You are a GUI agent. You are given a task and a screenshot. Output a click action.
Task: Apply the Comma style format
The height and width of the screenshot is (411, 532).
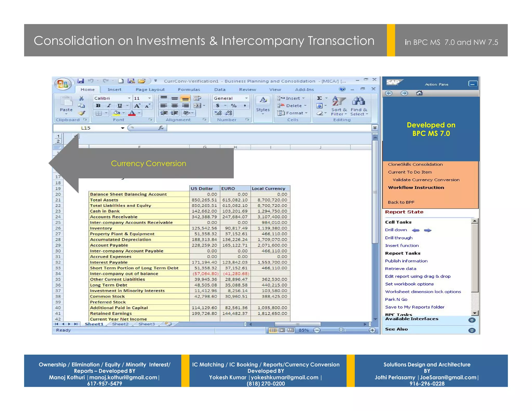tap(245, 105)
